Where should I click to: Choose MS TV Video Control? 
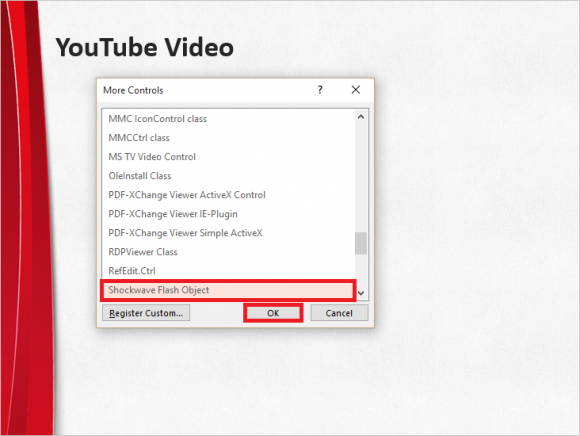tap(228, 157)
